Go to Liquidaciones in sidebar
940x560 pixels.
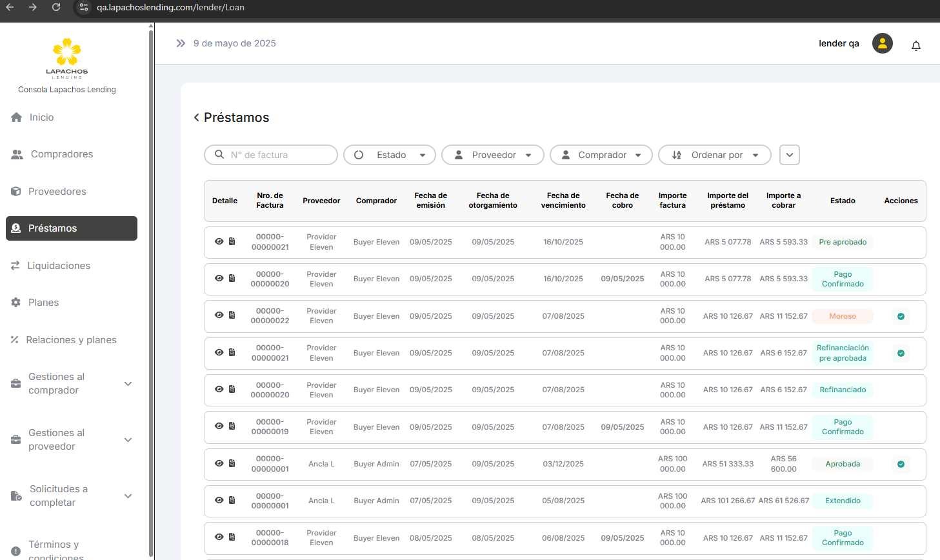[58, 266]
